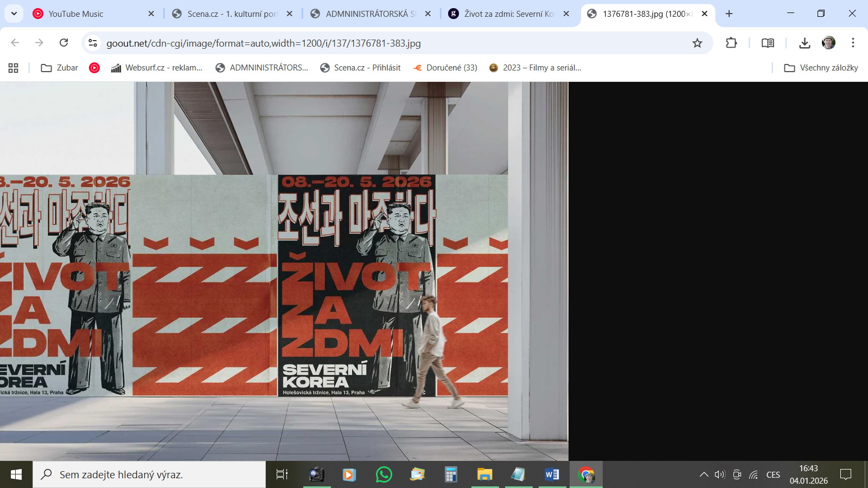Go back to the previous page
The image size is (868, 488).
pos(15,42)
